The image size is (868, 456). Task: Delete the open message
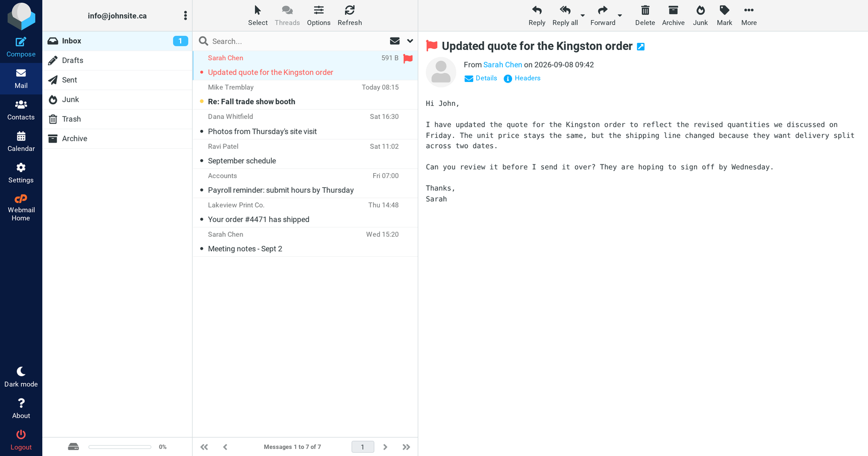point(645,16)
